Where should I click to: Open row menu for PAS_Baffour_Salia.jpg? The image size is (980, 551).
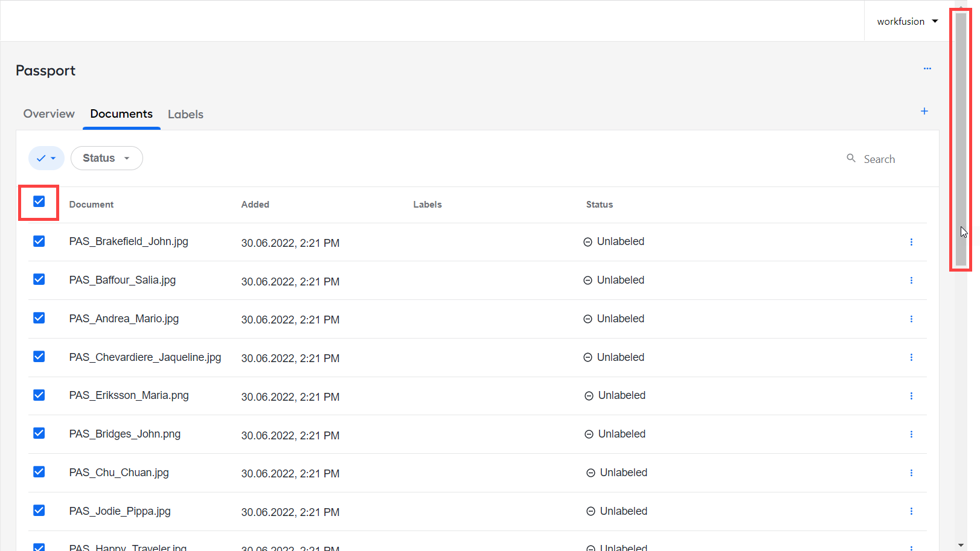coord(911,281)
